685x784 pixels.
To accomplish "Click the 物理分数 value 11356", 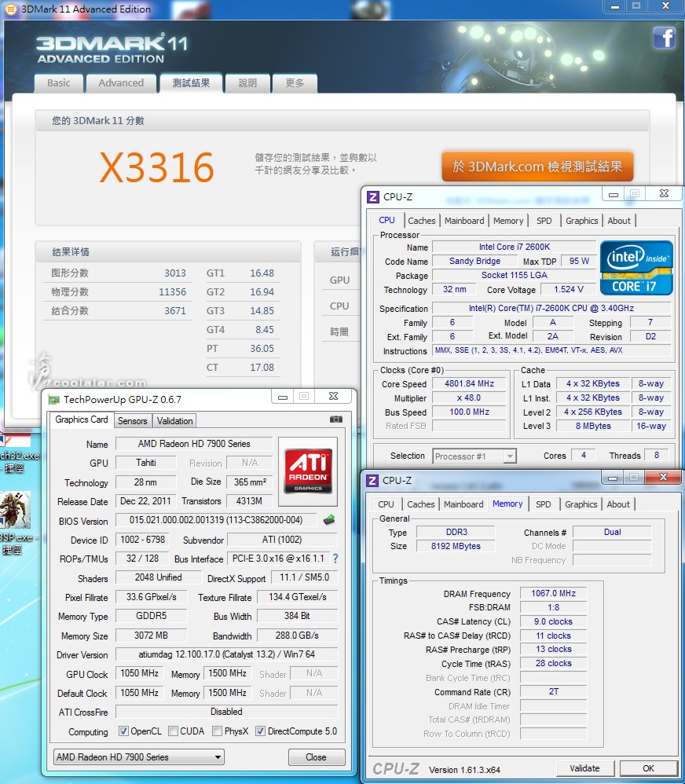I will click(x=172, y=292).
